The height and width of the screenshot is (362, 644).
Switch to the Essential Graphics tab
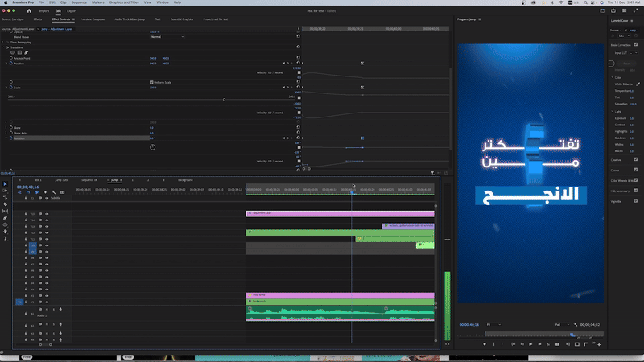click(x=181, y=18)
